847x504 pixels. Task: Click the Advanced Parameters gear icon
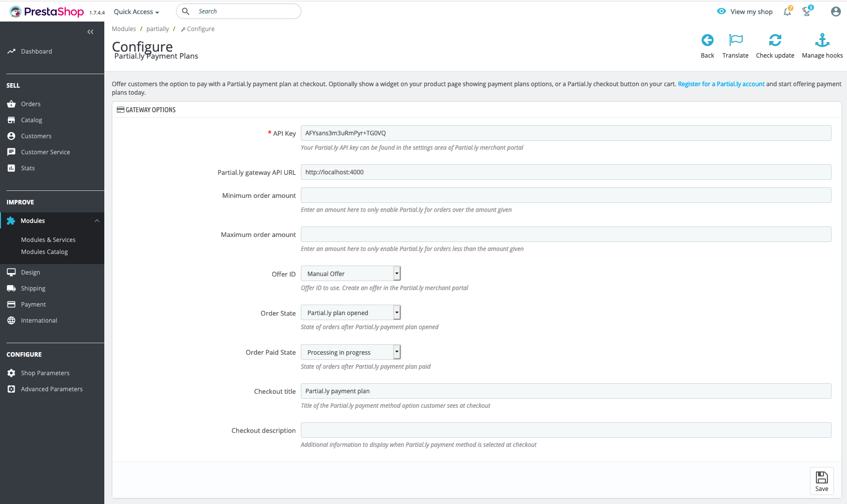[x=11, y=389]
